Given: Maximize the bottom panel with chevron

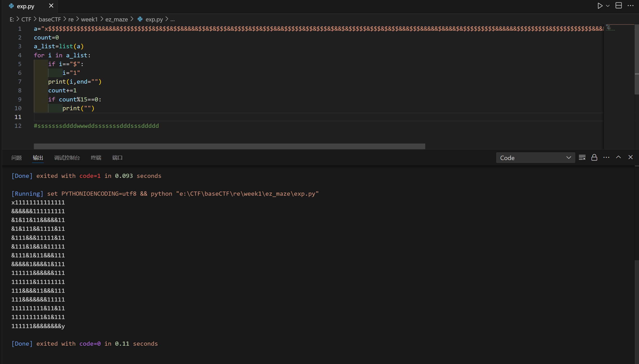Looking at the screenshot, I should 618,157.
